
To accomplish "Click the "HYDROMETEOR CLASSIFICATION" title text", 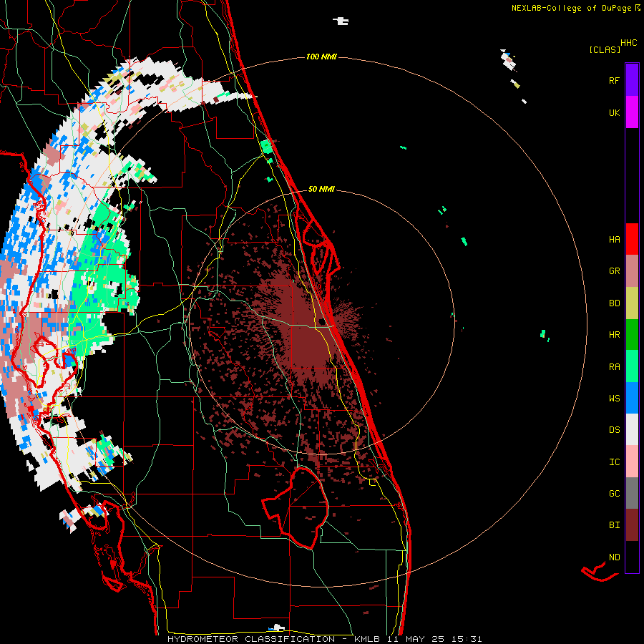I will 251,639.
